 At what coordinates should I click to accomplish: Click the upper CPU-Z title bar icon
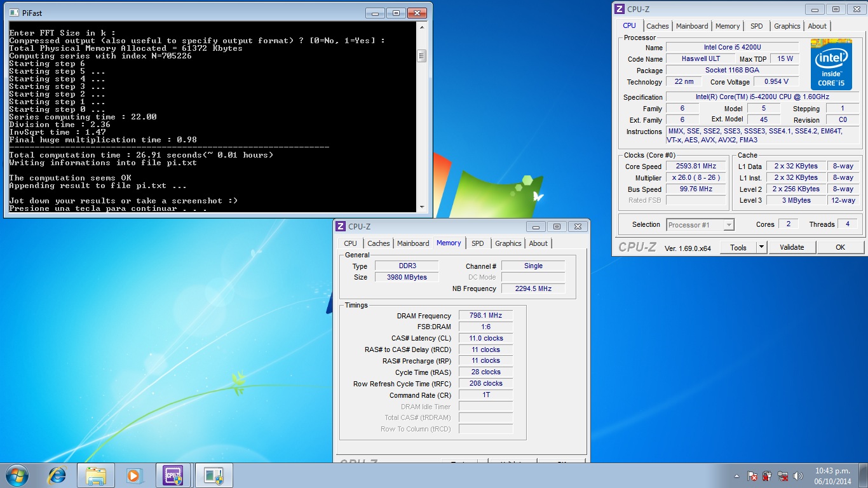coord(620,9)
